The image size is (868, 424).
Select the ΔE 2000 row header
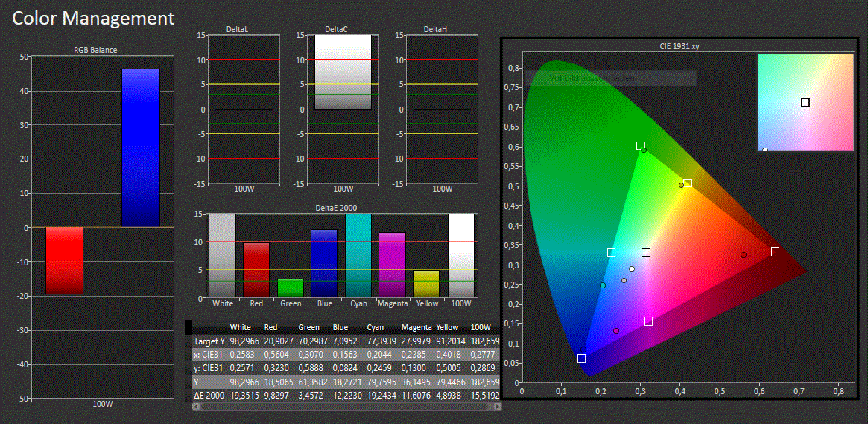click(x=209, y=395)
